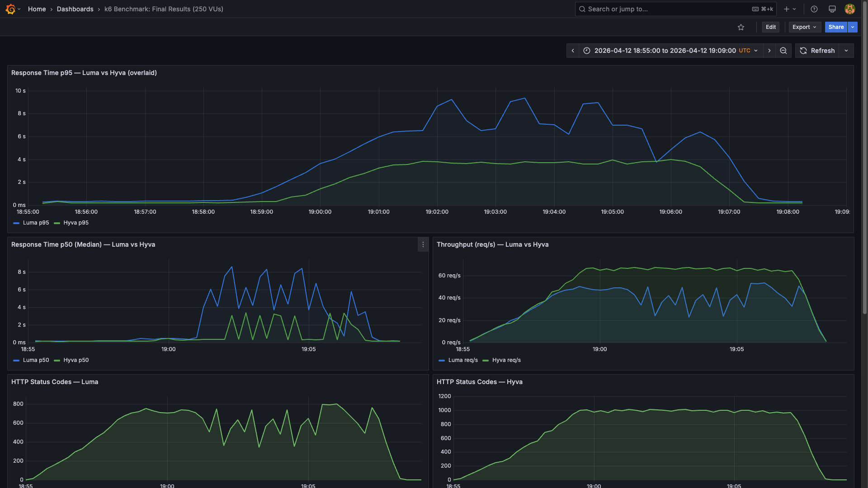Image resolution: width=868 pixels, height=488 pixels.
Task: Click Response Time p50 Median panel title
Action: tap(83, 244)
